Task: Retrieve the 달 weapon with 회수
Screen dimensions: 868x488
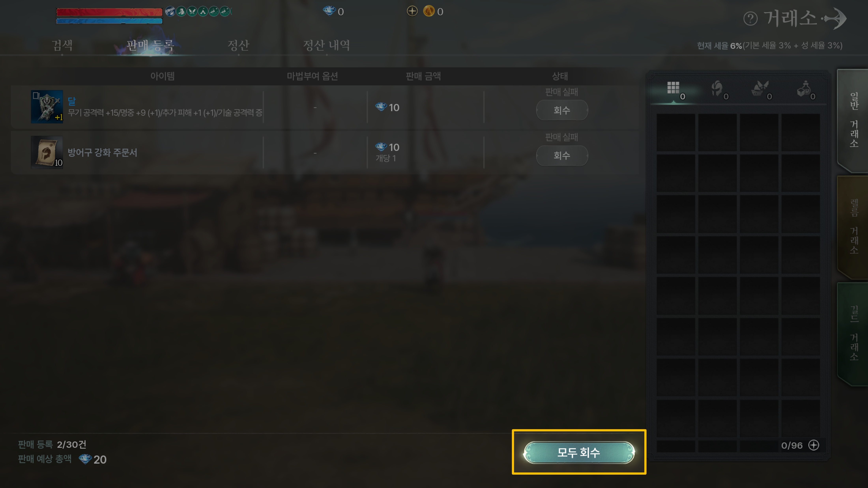Action: [x=562, y=110]
